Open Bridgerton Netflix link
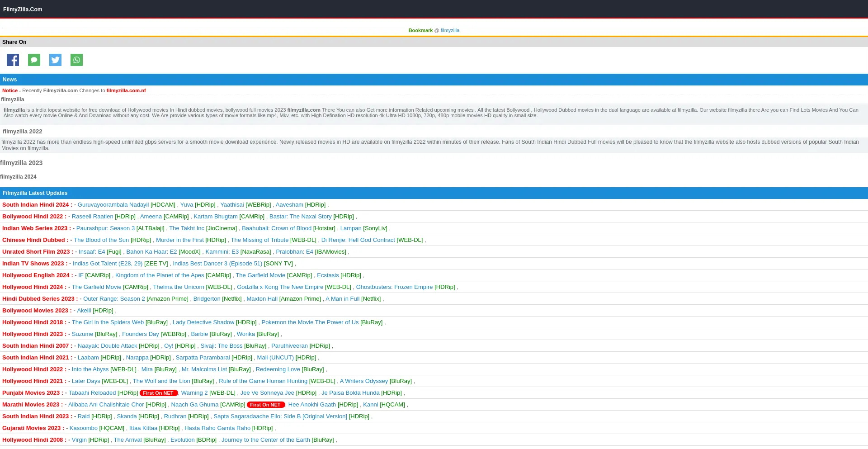Viewport: 868px width, 449px height. tap(207, 299)
